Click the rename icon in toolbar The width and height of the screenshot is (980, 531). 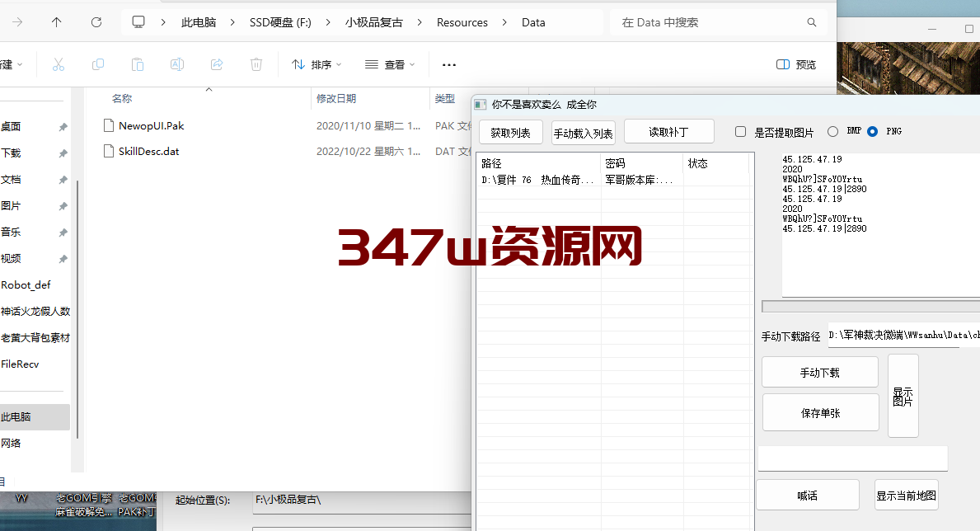click(177, 64)
